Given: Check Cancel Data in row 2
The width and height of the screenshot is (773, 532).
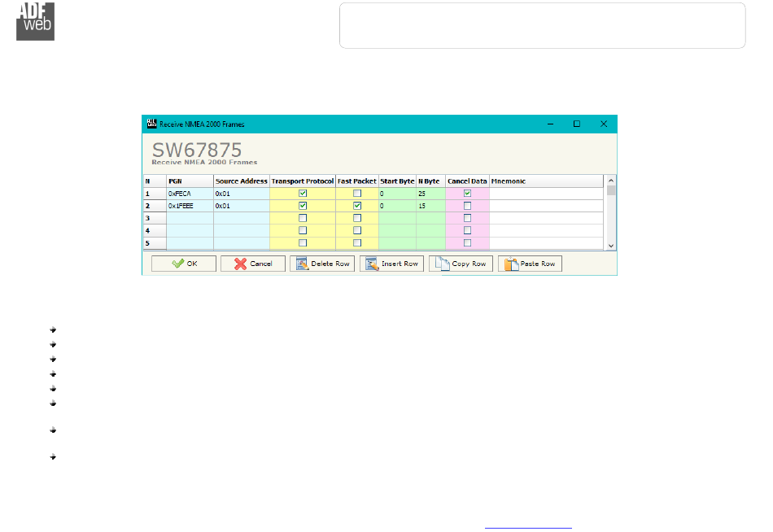Looking at the screenshot, I should coord(467,206).
